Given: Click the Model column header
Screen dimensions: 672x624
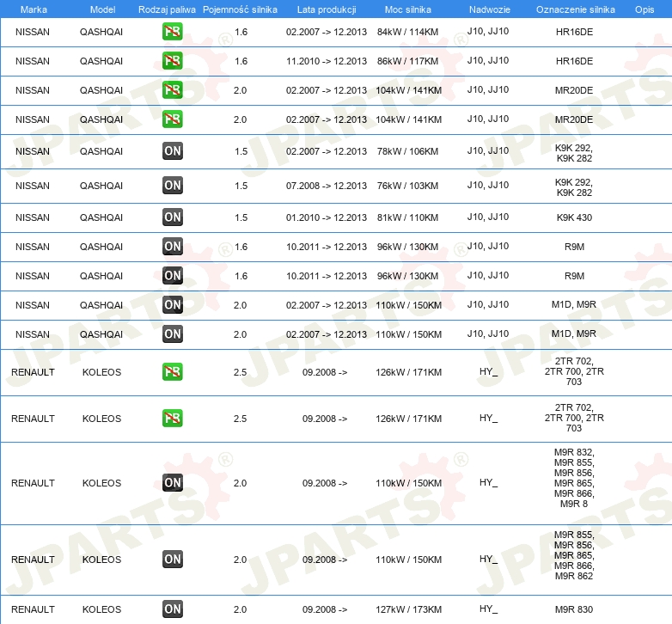Looking at the screenshot, I should point(101,9).
